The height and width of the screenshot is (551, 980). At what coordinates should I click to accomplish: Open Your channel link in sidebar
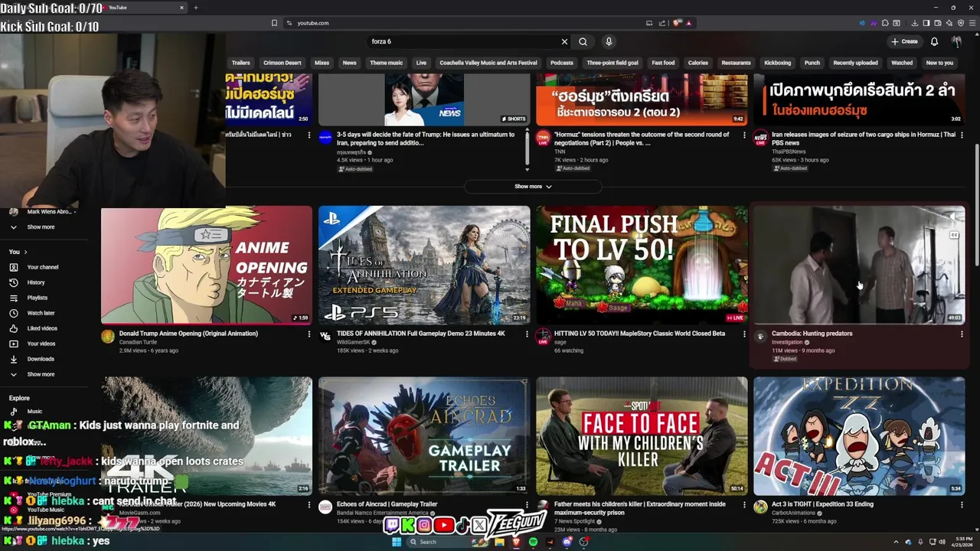pyautogui.click(x=43, y=267)
